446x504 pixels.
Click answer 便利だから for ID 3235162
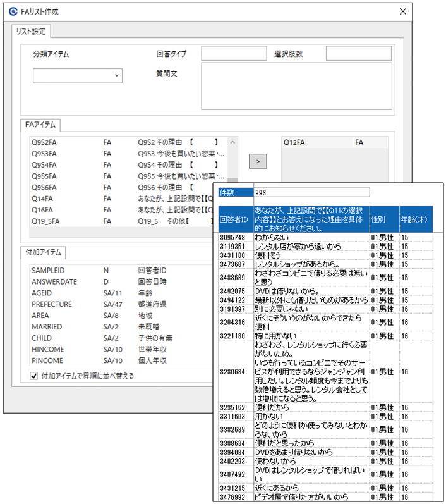click(x=311, y=407)
